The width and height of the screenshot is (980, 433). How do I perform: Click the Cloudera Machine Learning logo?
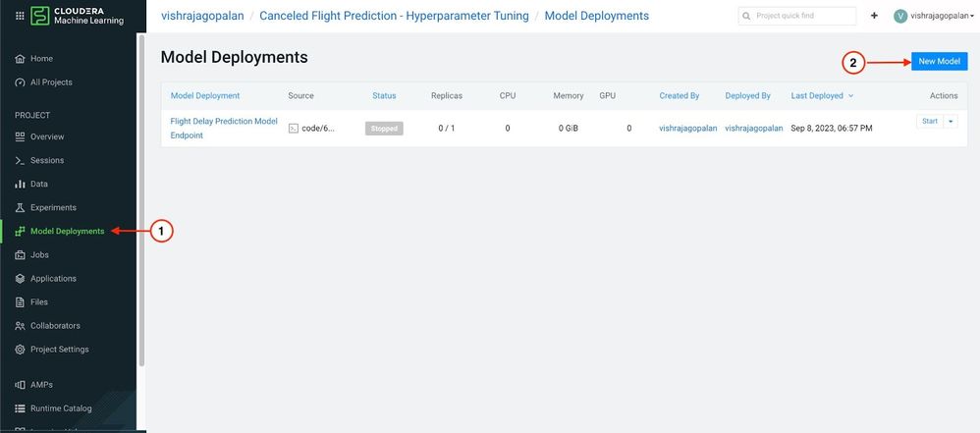tap(77, 16)
